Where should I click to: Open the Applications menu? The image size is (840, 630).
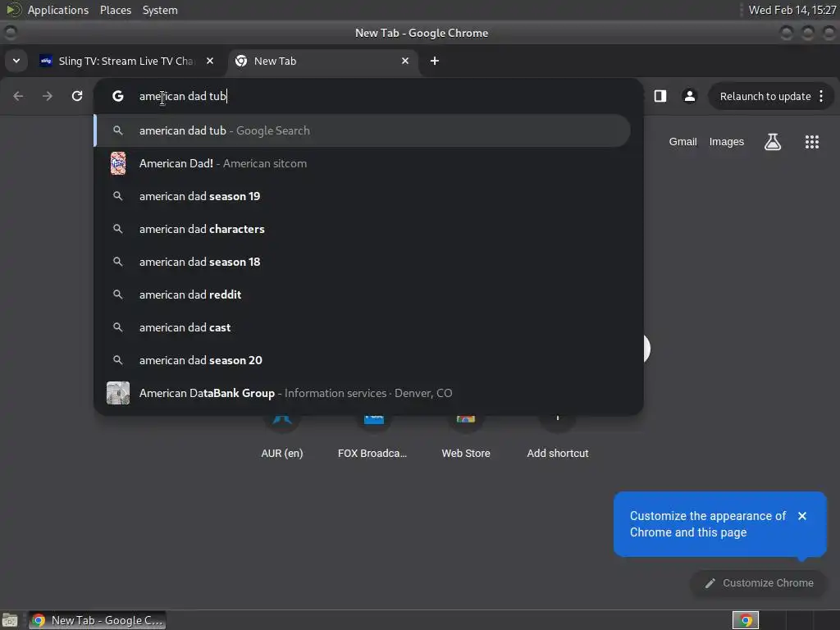(x=58, y=10)
